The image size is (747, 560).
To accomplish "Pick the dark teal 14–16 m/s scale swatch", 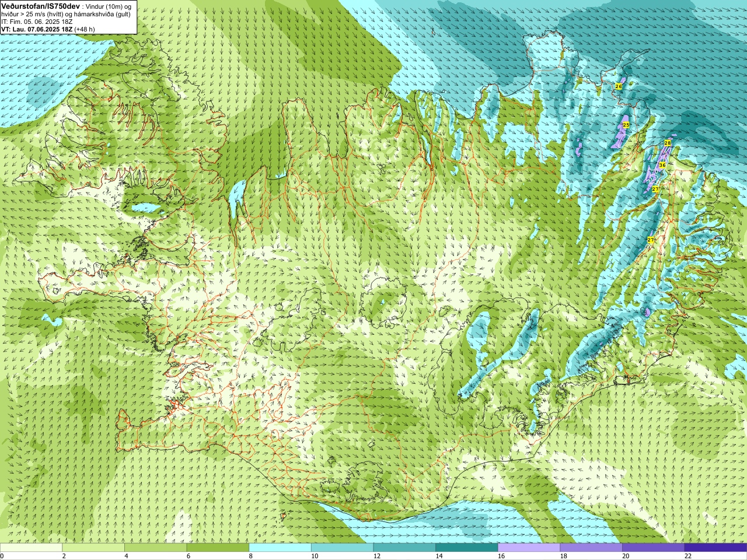I will coord(467,548).
